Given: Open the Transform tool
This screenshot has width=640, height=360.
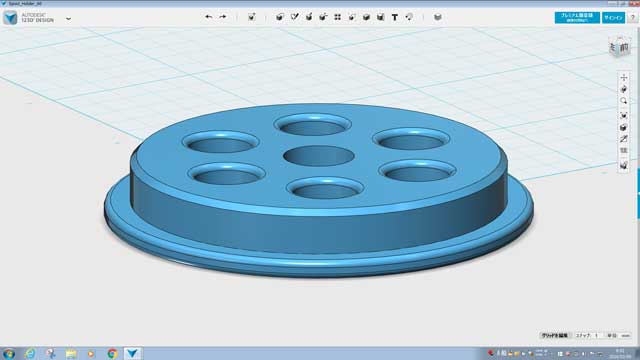Looking at the screenshot, I should 251,17.
